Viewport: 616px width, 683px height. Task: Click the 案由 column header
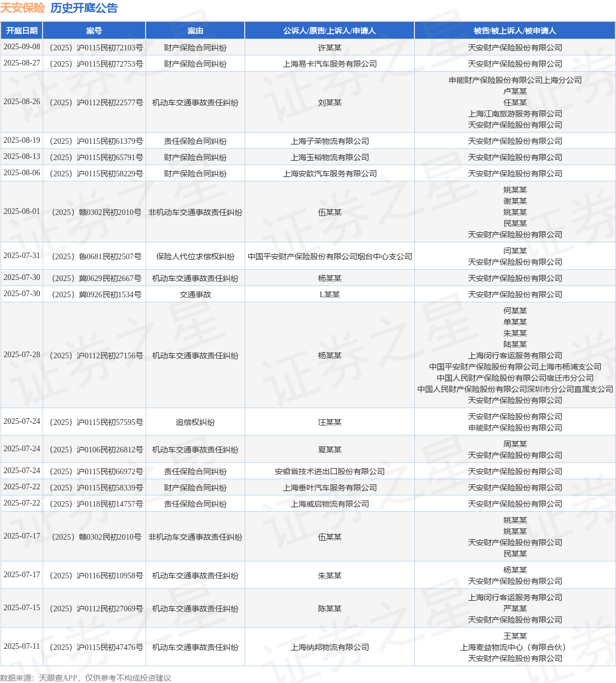tap(195, 31)
